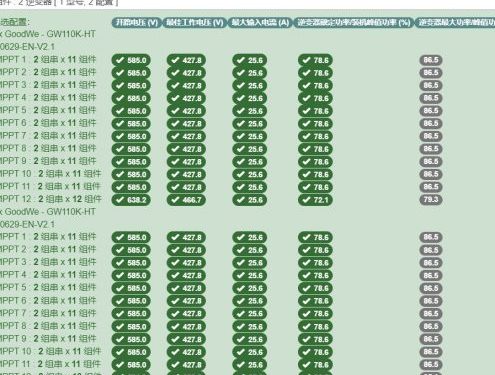Select the 逆变器额定功率/装机峰值功率 (%) header

coord(353,23)
